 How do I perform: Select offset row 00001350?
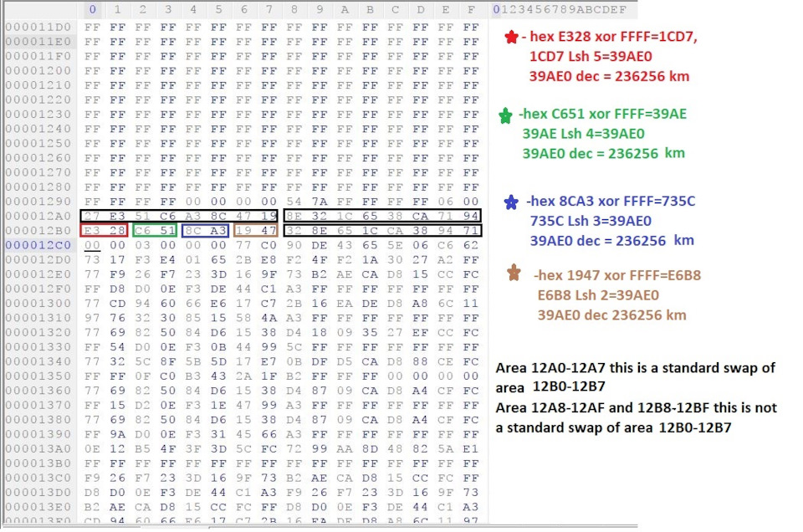[38, 376]
